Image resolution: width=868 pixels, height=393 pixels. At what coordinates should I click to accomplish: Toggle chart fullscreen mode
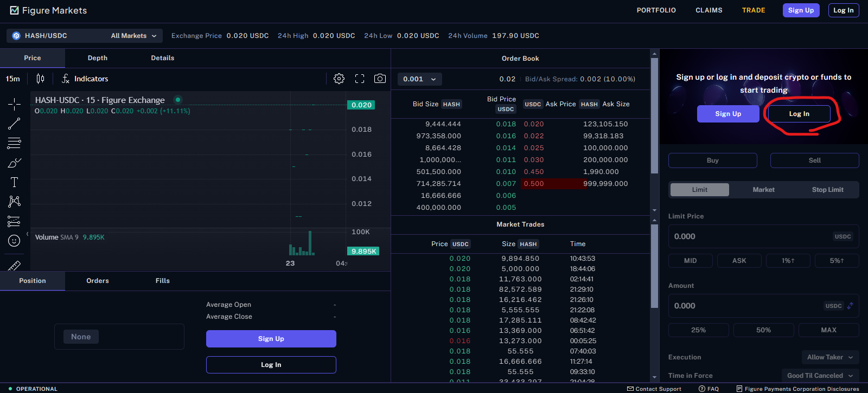click(x=360, y=79)
